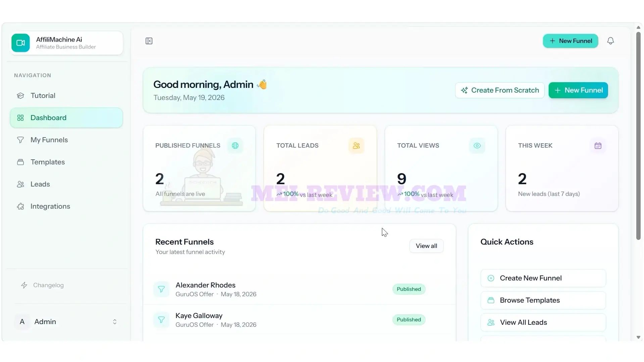The image size is (644, 362).
Task: Open the Kaye Galloway funnel row
Action: [299, 320]
